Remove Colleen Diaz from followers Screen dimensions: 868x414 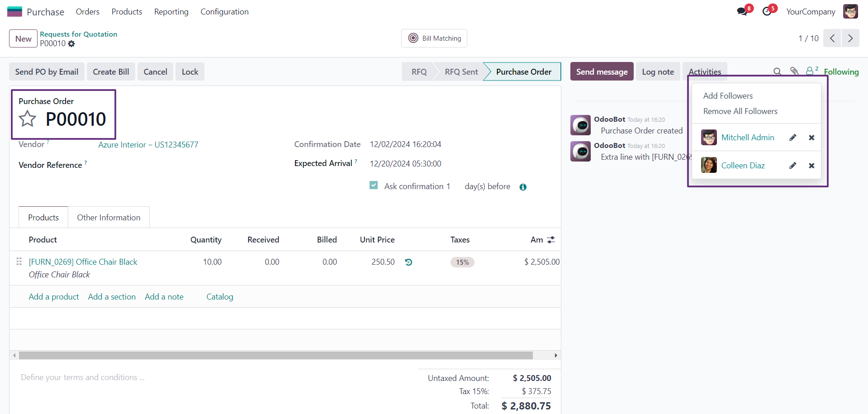(811, 166)
